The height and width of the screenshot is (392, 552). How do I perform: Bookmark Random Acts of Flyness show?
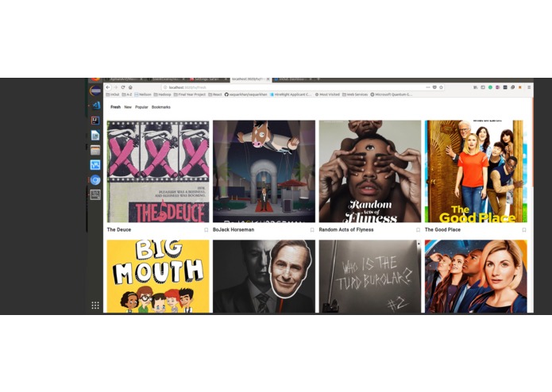418,230
